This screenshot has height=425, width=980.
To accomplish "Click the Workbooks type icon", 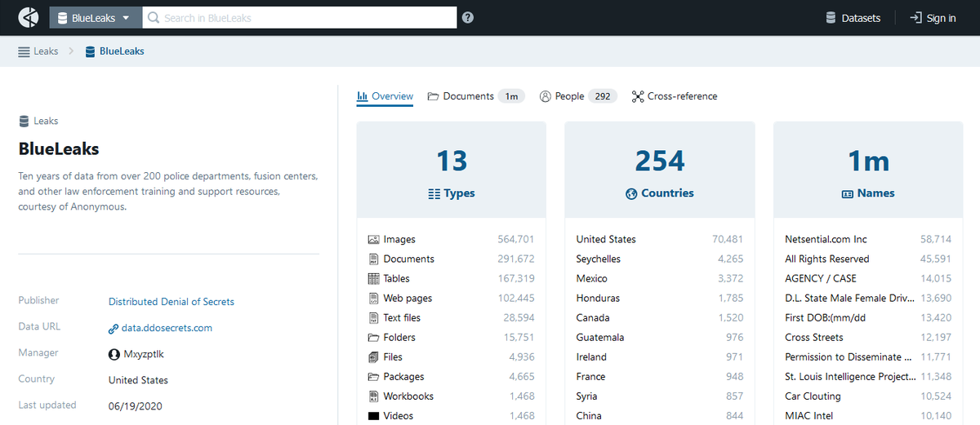I will 373,396.
